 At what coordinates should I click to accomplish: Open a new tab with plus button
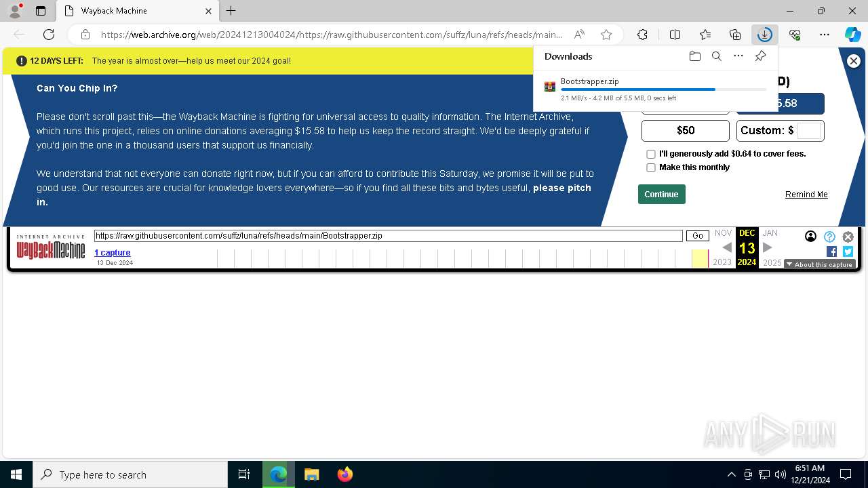pyautogui.click(x=231, y=11)
